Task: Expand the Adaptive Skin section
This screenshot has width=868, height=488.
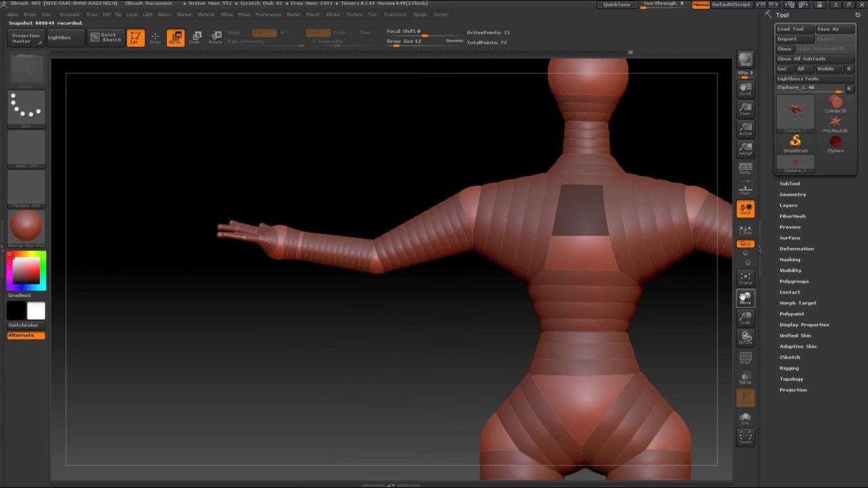Action: pos(797,346)
